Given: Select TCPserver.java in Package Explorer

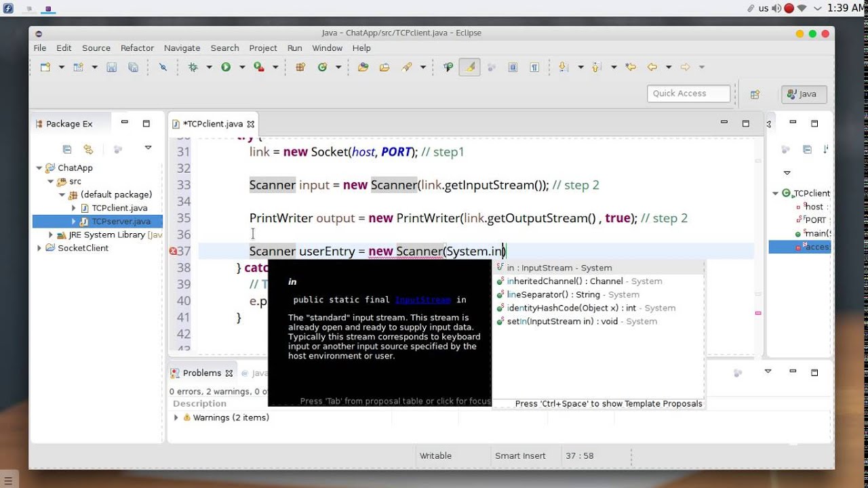Looking at the screenshot, I should pos(121,222).
